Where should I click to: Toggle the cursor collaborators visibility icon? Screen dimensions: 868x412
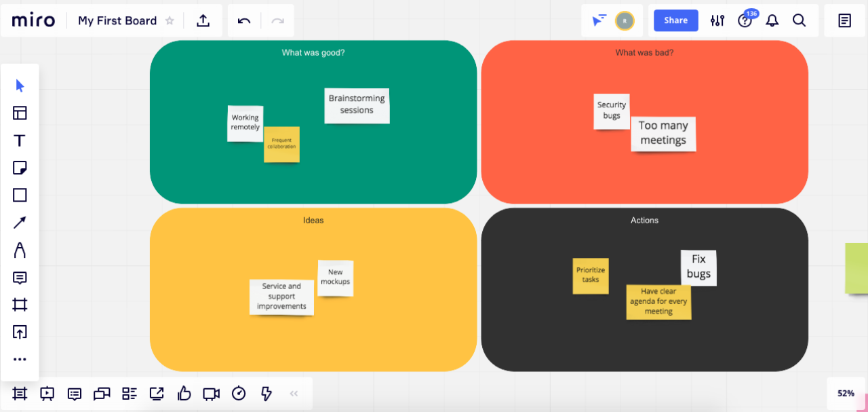coord(598,20)
